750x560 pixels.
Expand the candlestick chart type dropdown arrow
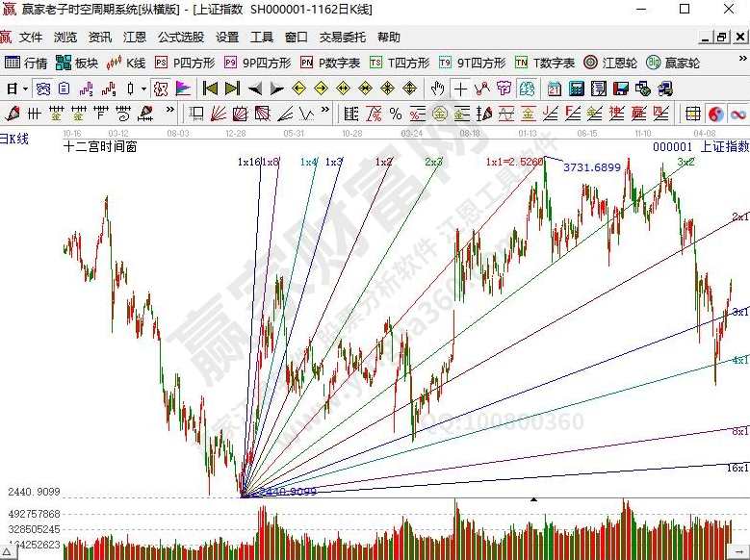click(143, 89)
